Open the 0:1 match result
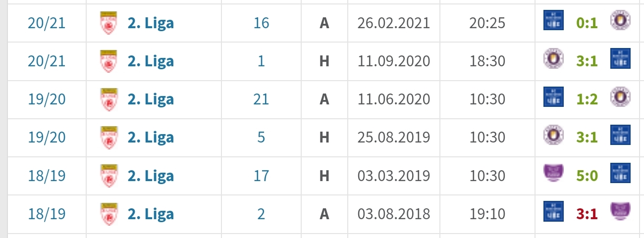 click(587, 23)
